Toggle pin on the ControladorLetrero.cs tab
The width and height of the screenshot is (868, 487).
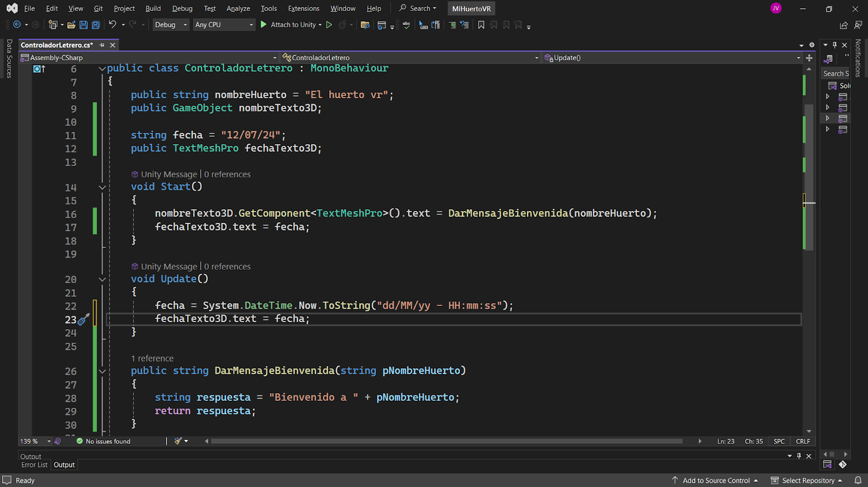(x=102, y=45)
